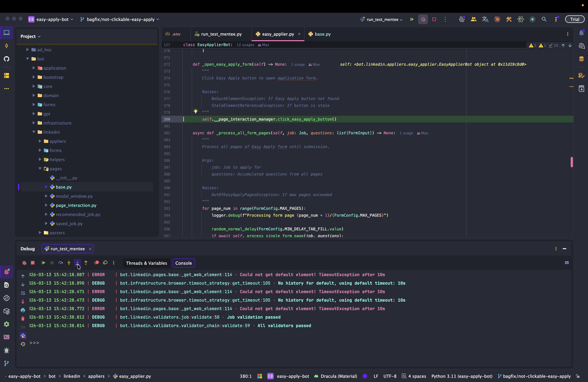Click the Python 3.11 interpreter in status bar
588x382 pixels.
point(462,376)
